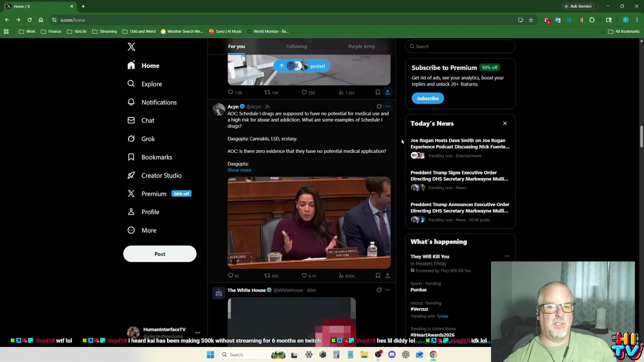The height and width of the screenshot is (362, 644).
Task: Click the X logo in sidebar
Action: click(131, 47)
